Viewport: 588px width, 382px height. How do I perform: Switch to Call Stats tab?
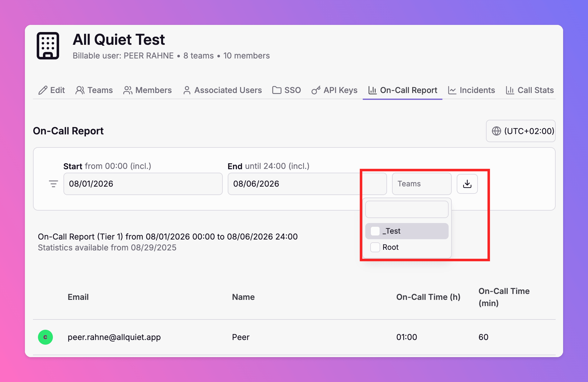point(530,90)
